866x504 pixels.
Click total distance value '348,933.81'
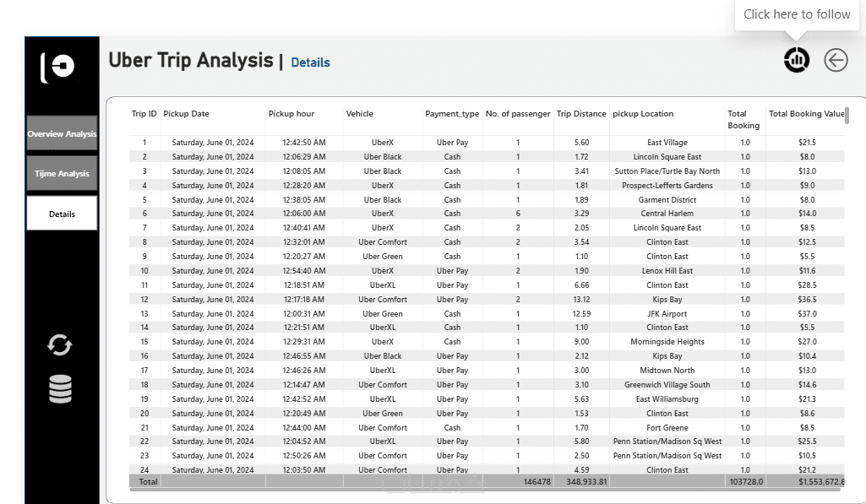coord(586,481)
